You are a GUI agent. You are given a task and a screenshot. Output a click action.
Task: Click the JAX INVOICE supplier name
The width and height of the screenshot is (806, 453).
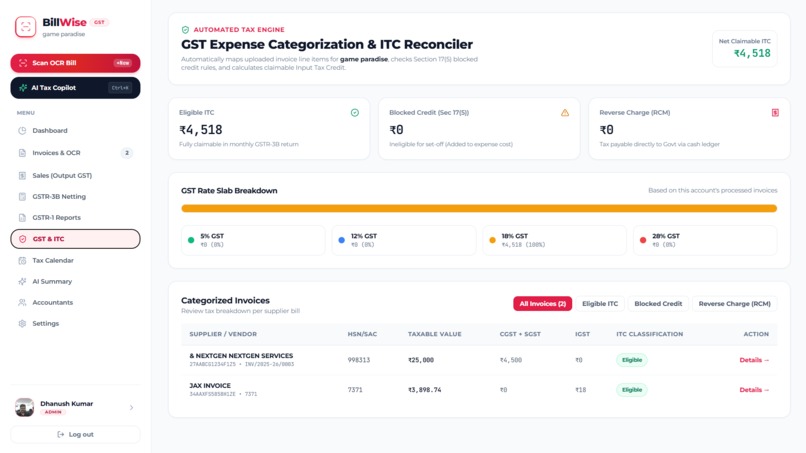pos(210,386)
